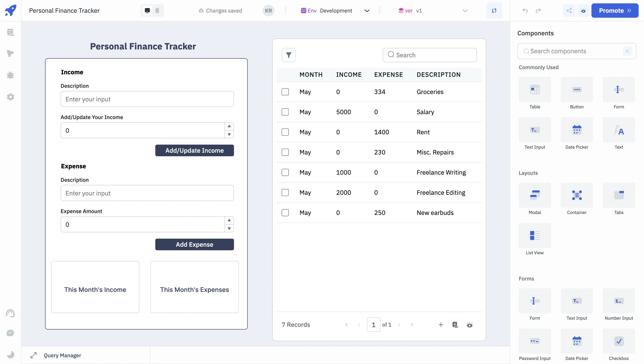This screenshot has width=644, height=364.
Task: Add new row with plus icon
Action: tap(441, 325)
